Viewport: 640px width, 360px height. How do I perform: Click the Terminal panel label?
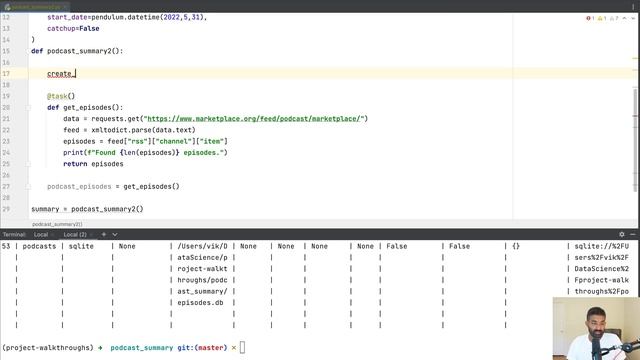coord(14,234)
